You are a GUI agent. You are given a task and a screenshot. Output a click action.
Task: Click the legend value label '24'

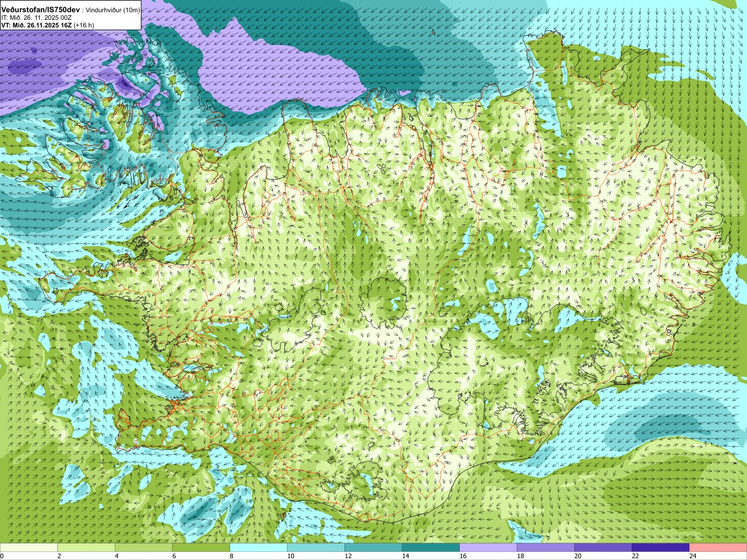click(x=693, y=556)
